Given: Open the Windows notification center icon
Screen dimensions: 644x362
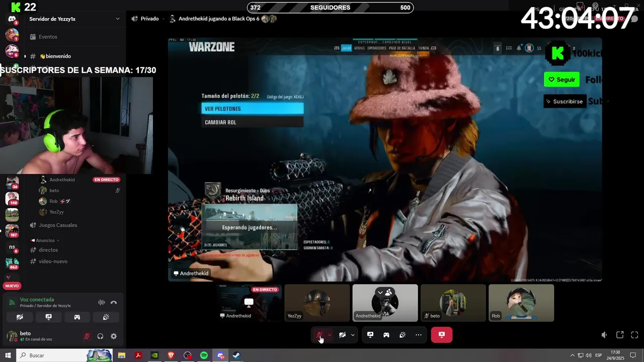Looking at the screenshot, I should pos(633,355).
